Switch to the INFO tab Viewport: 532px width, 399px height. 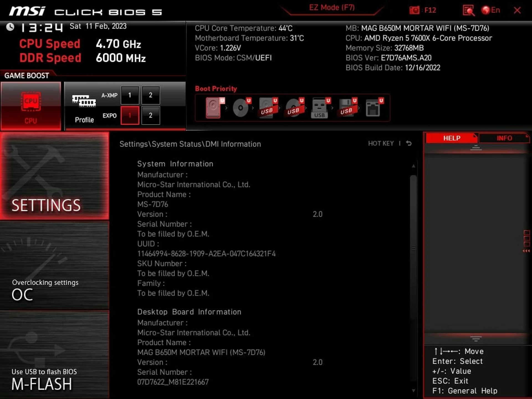click(504, 138)
